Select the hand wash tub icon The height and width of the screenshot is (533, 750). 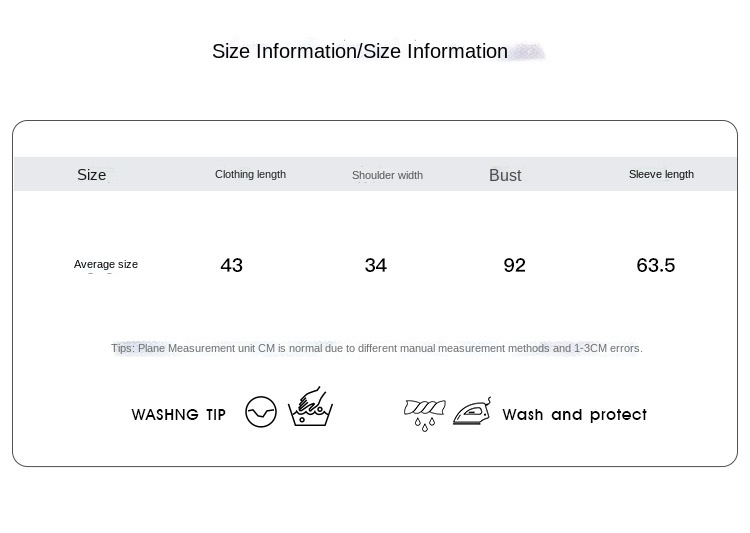point(310,408)
